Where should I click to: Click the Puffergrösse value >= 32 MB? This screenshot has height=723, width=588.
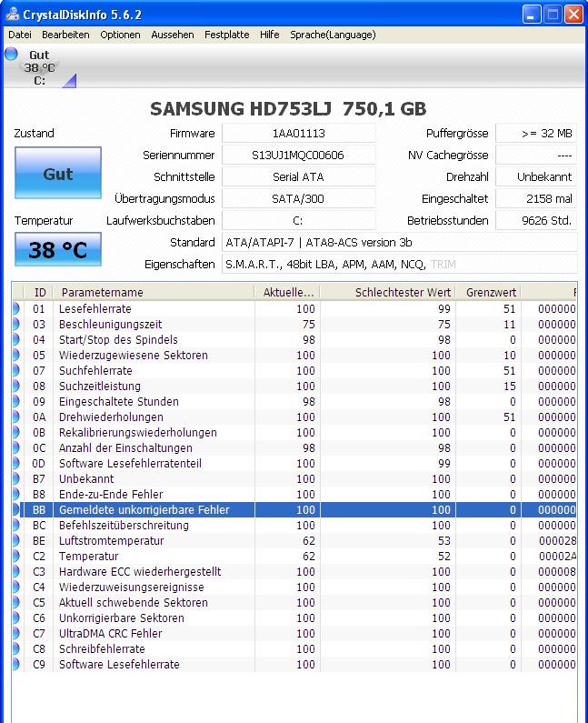click(x=536, y=134)
